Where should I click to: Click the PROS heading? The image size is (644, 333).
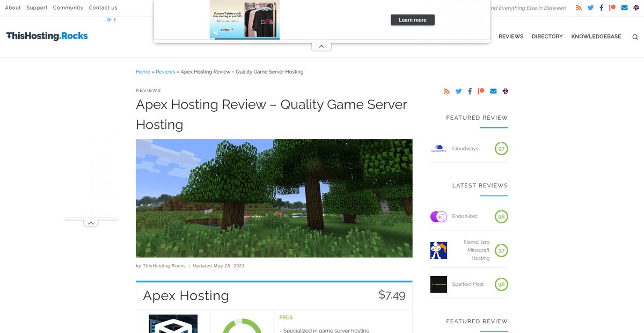(x=286, y=317)
